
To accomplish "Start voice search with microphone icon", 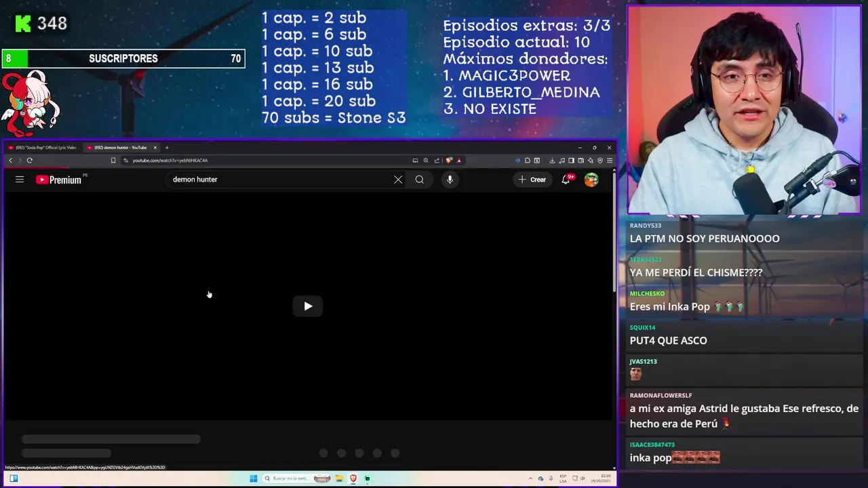I will [450, 180].
